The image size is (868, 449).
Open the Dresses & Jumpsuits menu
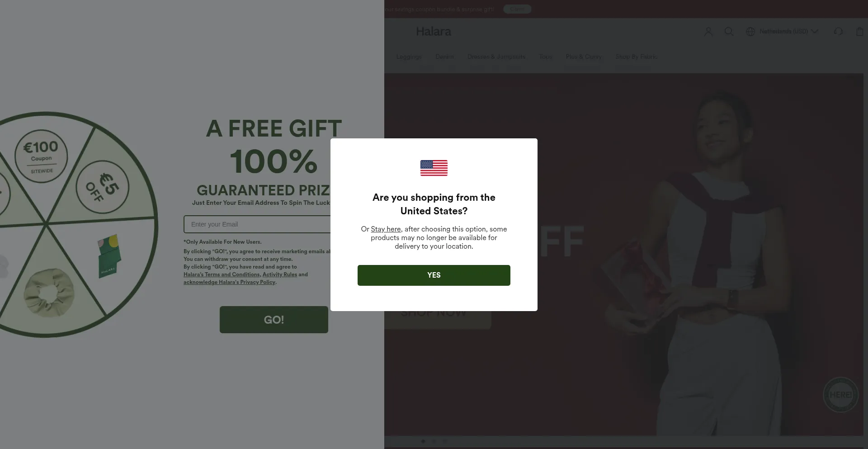[496, 57]
